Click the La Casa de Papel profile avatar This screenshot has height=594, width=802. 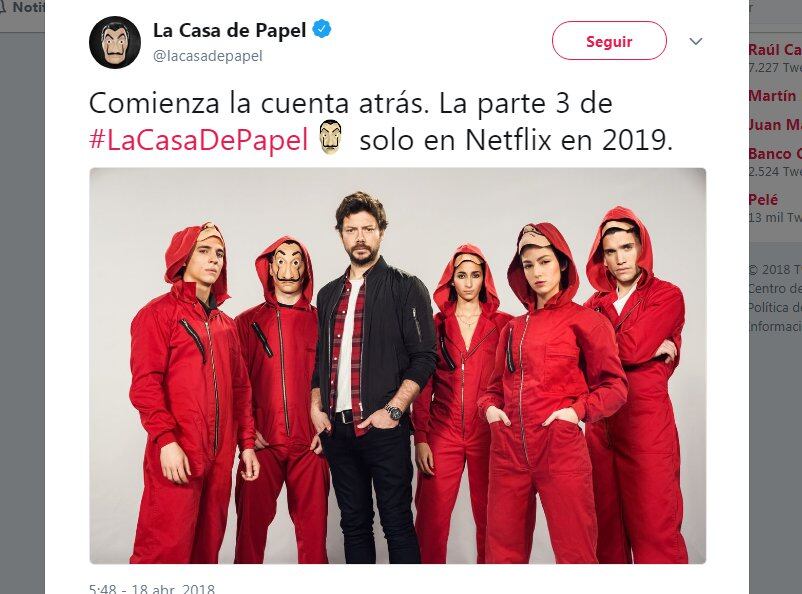115,42
